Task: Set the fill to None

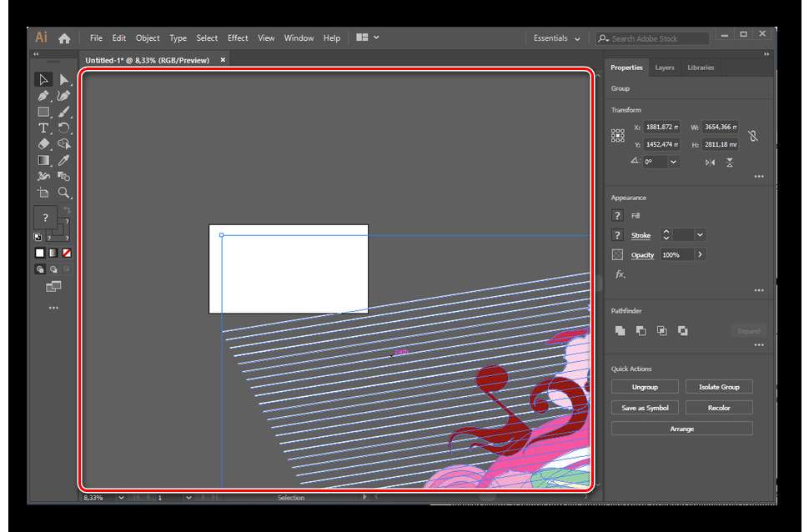Action: (x=65, y=253)
